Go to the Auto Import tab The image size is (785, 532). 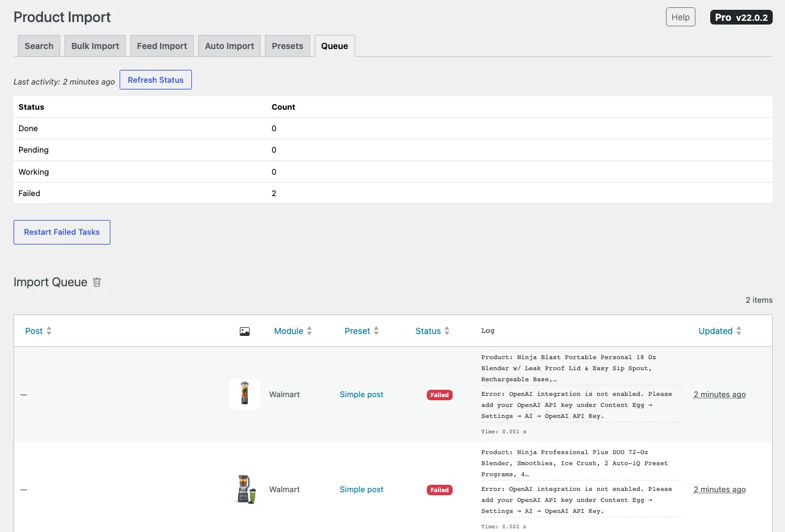tap(229, 46)
